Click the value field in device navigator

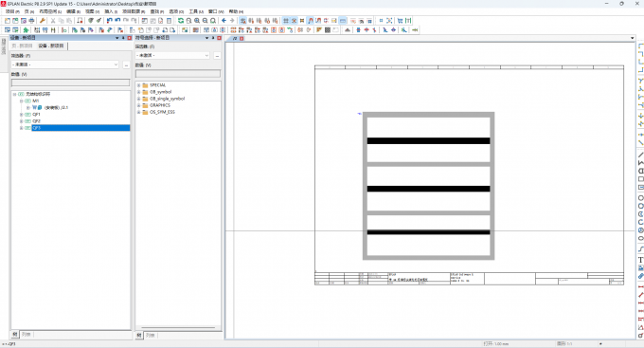tap(70, 82)
